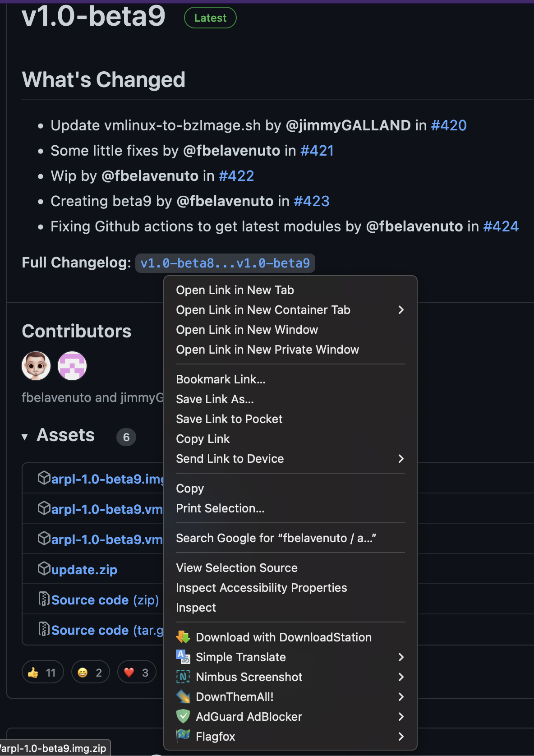Click the Download with DownloadStation icon
Screen dimensions: 534x756
(x=183, y=637)
